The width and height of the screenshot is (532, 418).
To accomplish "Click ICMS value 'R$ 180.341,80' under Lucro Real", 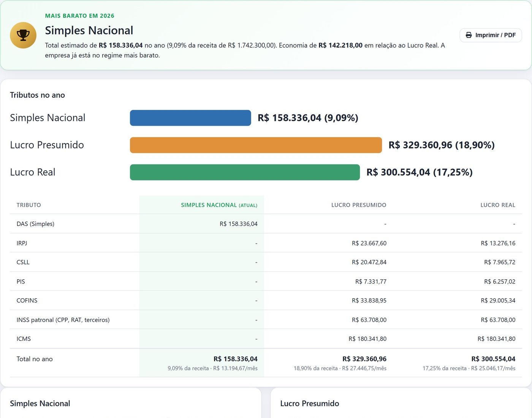I will pyautogui.click(x=497, y=339).
